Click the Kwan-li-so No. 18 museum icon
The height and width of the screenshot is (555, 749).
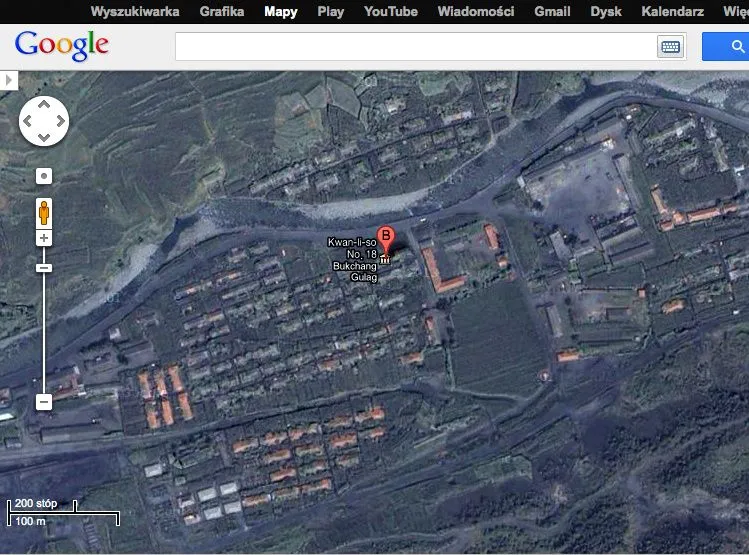point(386,261)
